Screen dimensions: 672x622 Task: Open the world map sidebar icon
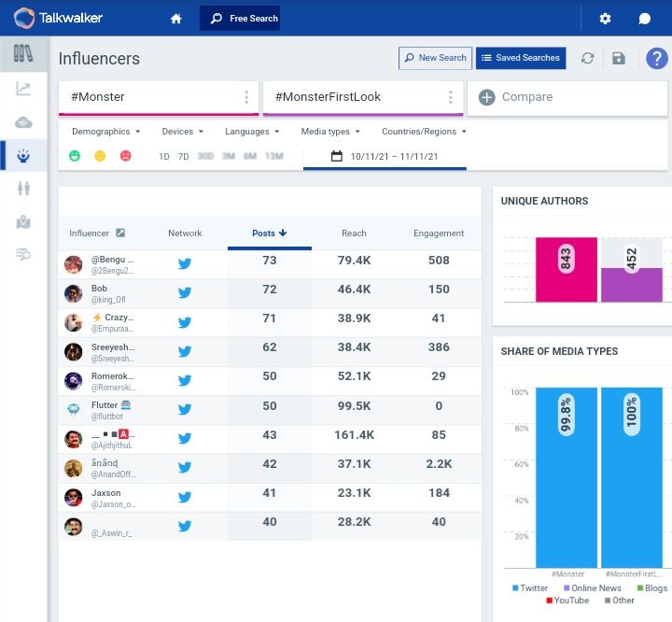pos(23,221)
